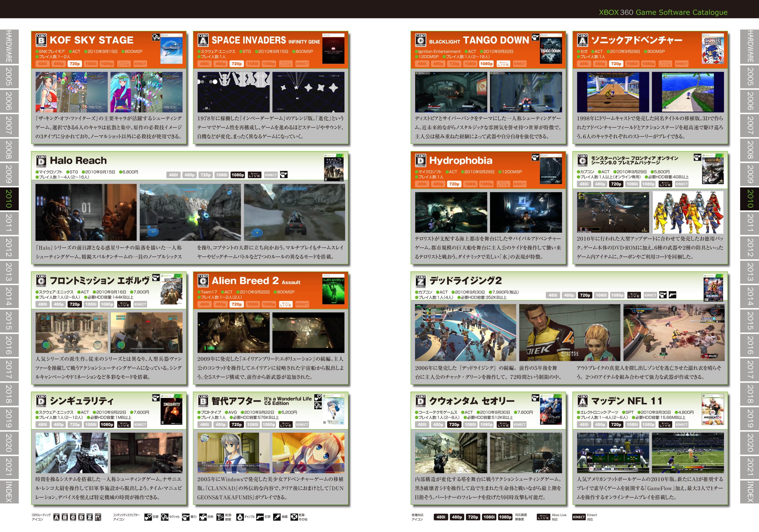Screen dimensions: 759x532
Task: Click the セクシャル icon in bottom legend
Action: (165, 517)
